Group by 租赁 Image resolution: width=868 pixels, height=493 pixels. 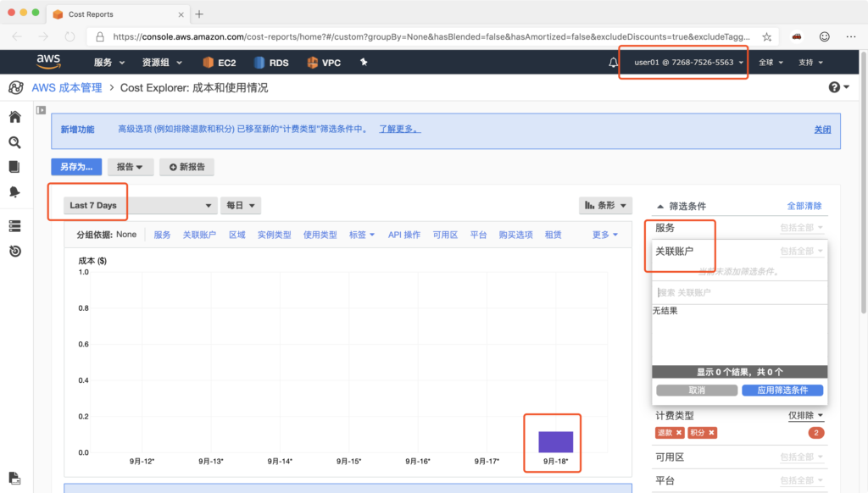coord(553,235)
